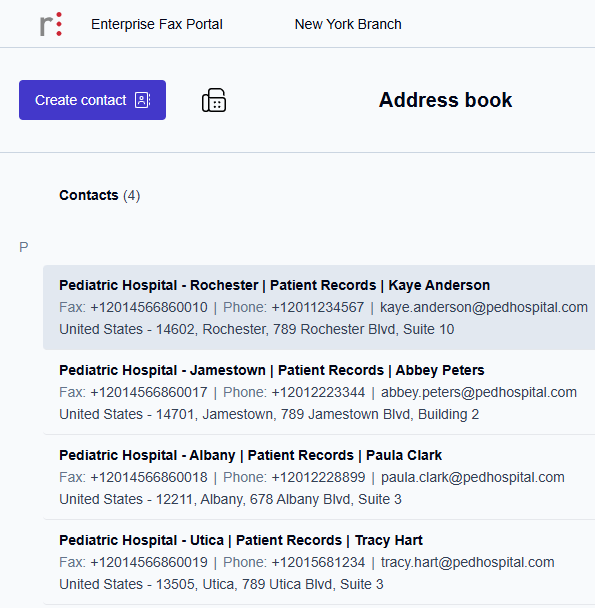The width and height of the screenshot is (595, 608).
Task: Click Utica phone number +12015681234
Action: coord(318,562)
